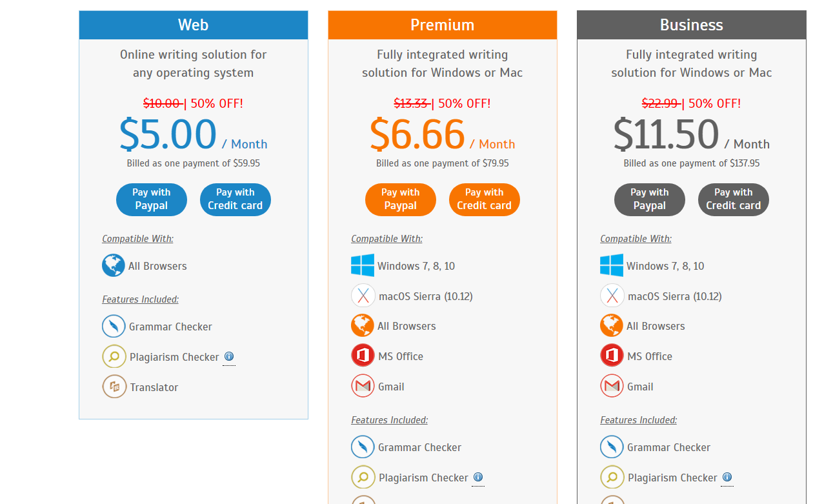The width and height of the screenshot is (833, 504).
Task: Choose Pay with Paypal under Premium
Action: (401, 199)
